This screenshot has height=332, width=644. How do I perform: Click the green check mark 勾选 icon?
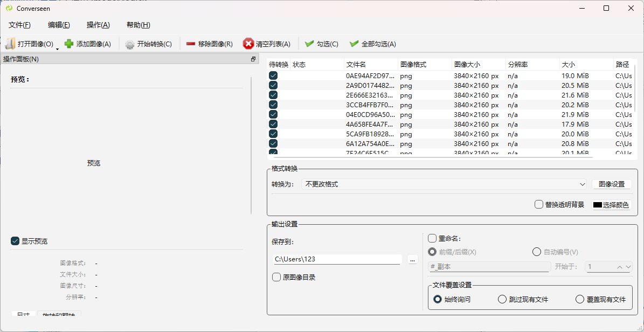(x=309, y=44)
